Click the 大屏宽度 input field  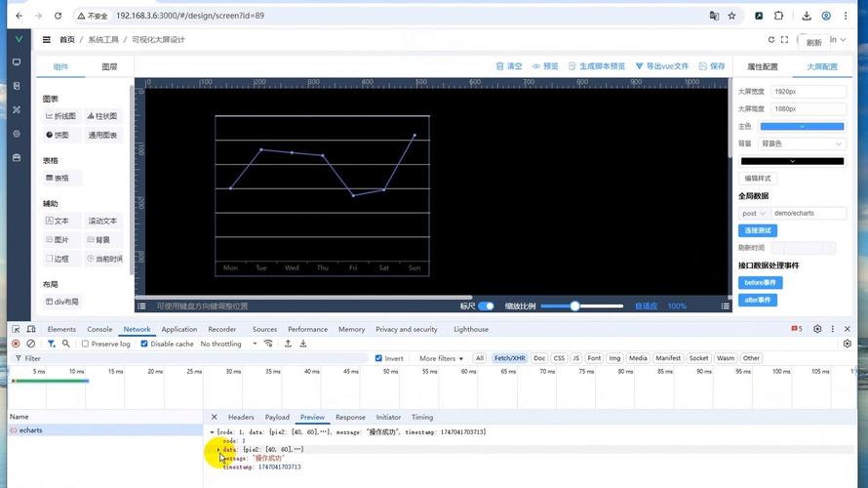coord(809,92)
